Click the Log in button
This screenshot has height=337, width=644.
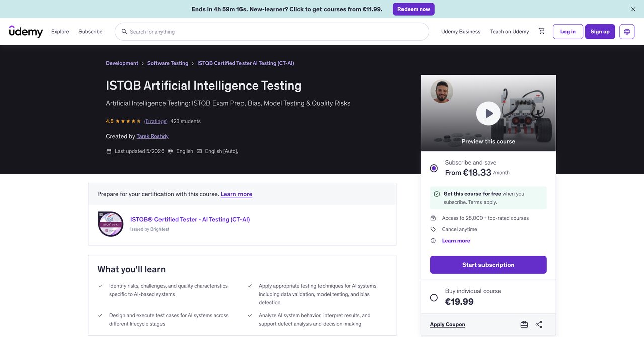[568, 32]
